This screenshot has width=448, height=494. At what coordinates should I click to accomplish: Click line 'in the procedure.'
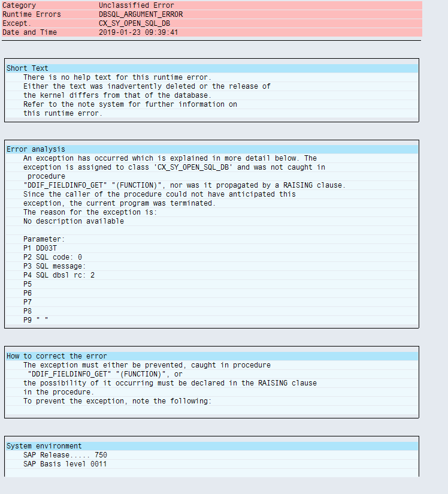[x=59, y=392]
